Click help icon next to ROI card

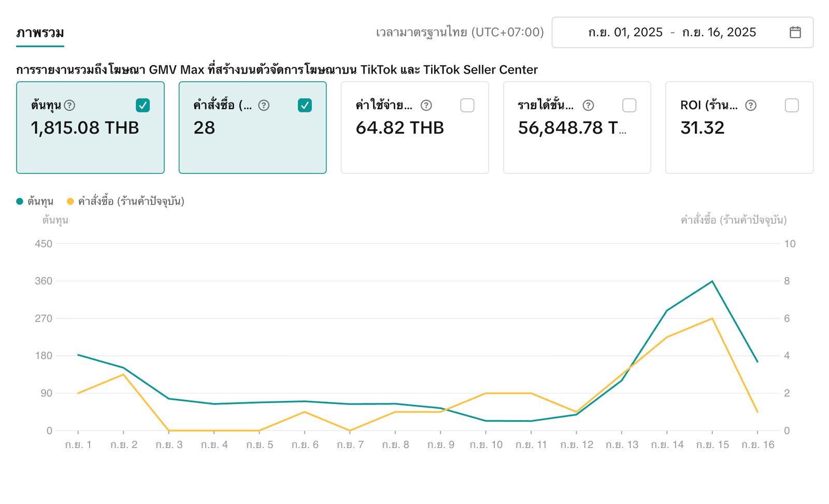750,105
